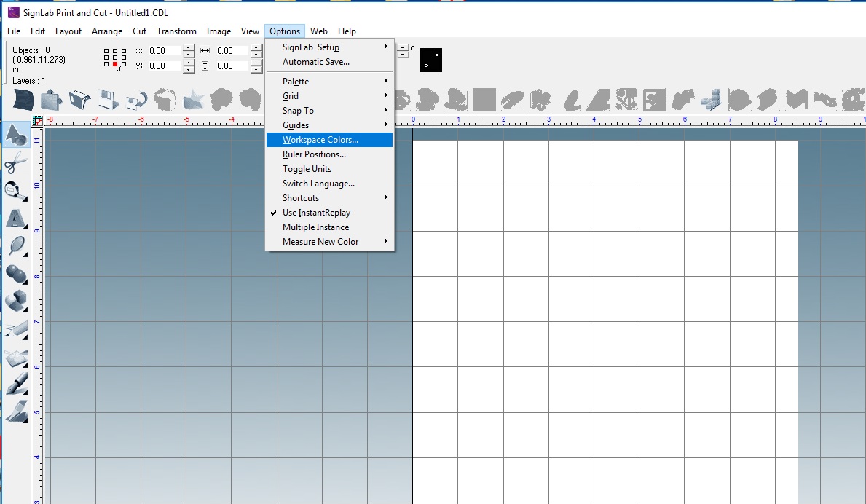
Task: Expand the Grid submenu
Action: tap(330, 95)
